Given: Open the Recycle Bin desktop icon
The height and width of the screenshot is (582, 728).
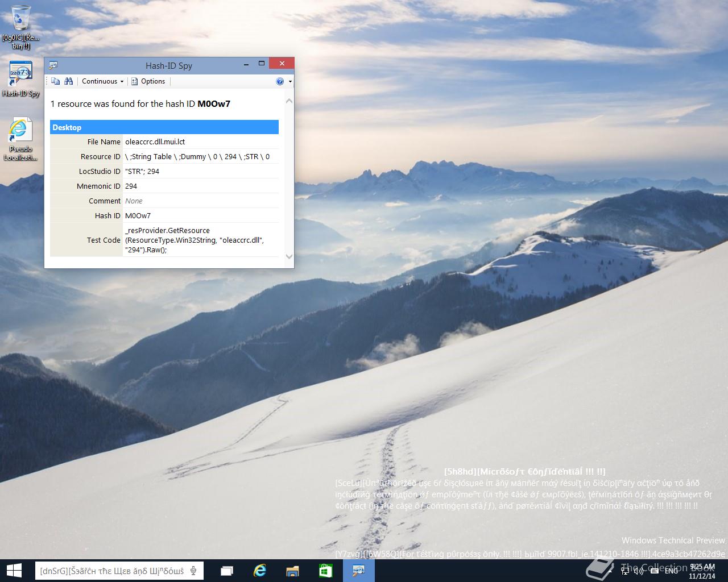Looking at the screenshot, I should (21, 27).
